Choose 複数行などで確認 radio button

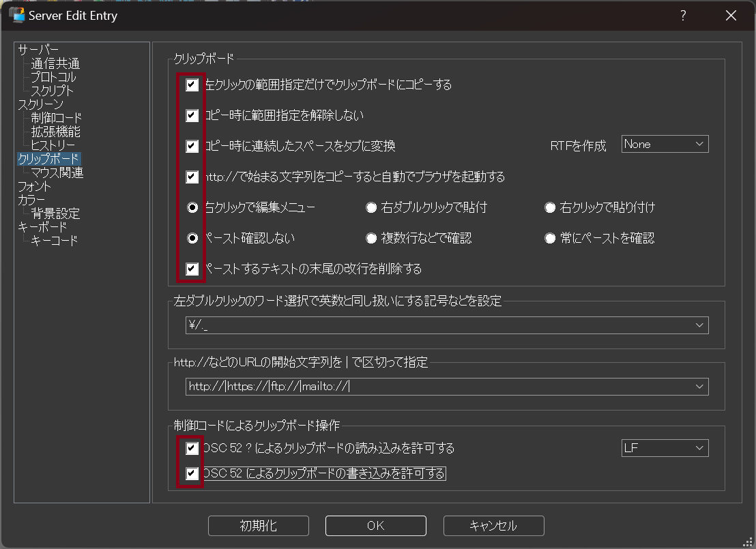(x=372, y=238)
